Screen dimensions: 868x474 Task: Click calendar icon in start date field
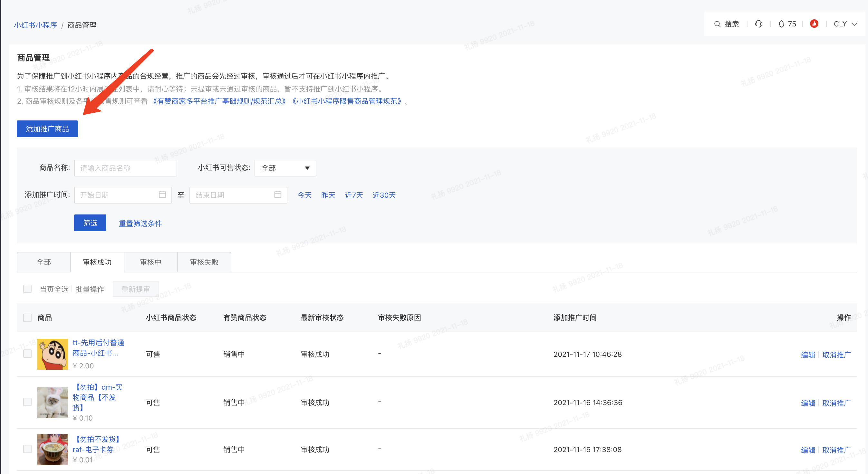click(x=162, y=194)
